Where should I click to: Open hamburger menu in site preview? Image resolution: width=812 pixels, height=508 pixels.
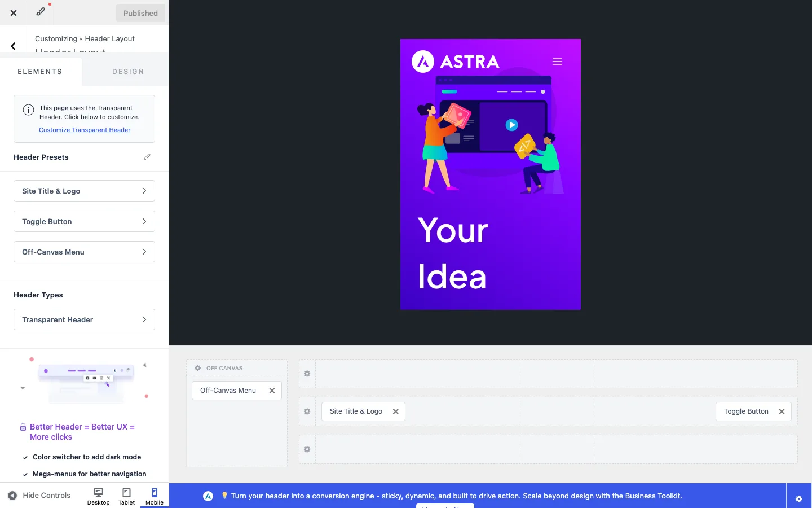pos(557,62)
